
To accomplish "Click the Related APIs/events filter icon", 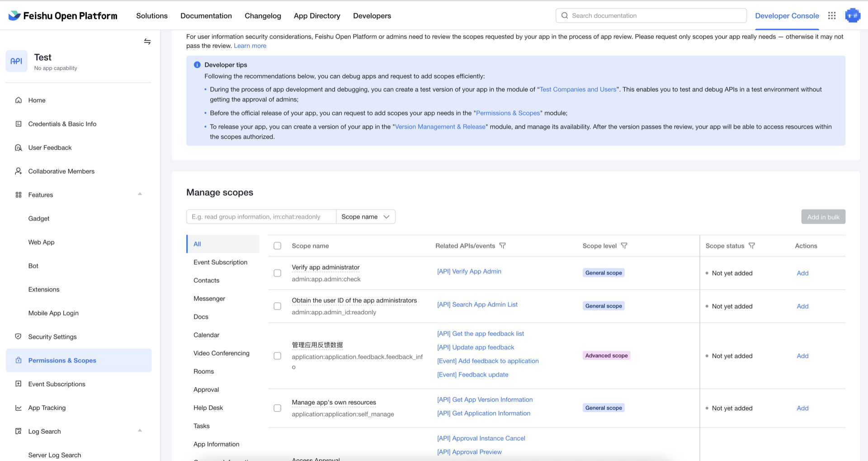I will [503, 246].
